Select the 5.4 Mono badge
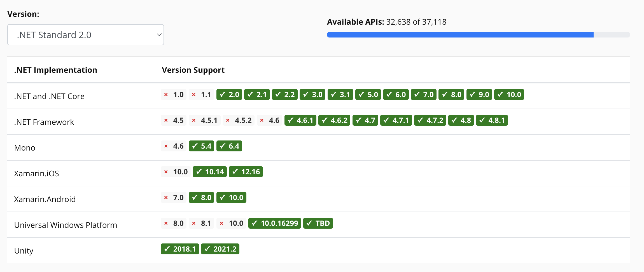 [201, 146]
